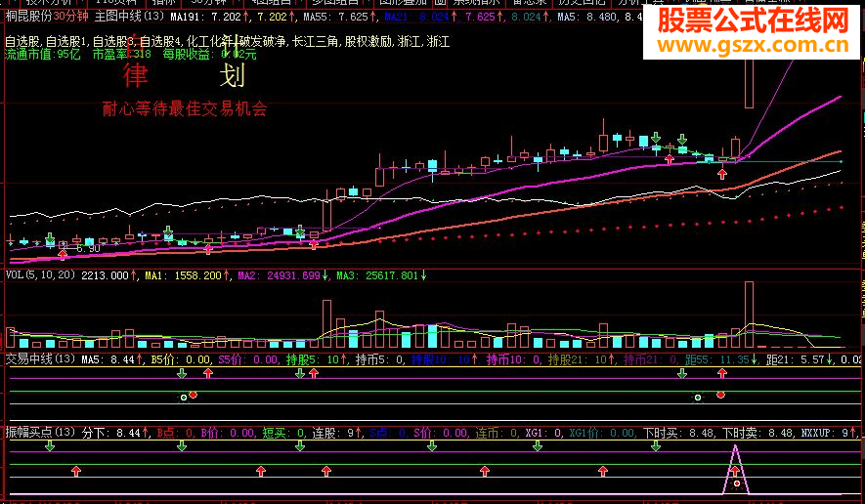Select the tall red volume bar at left-center
The image size is (865, 504).
(x=327, y=323)
